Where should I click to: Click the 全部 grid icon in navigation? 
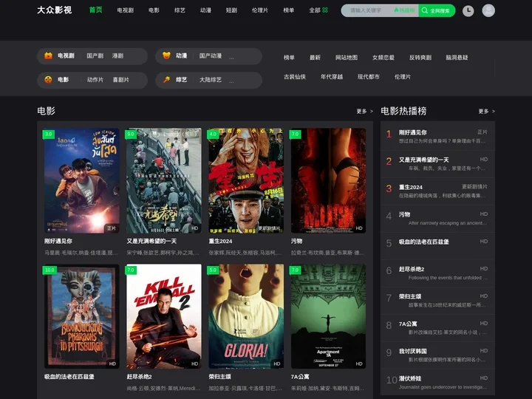click(325, 10)
